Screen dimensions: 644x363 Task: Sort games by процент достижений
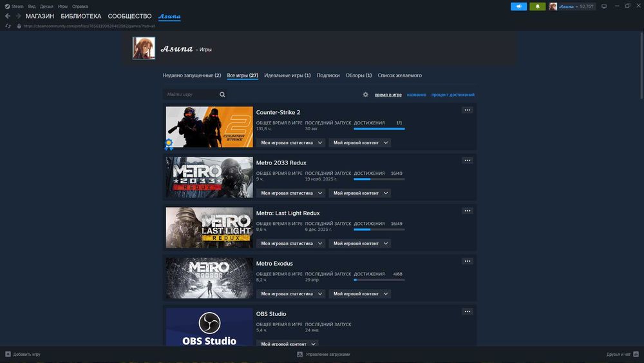[453, 95]
